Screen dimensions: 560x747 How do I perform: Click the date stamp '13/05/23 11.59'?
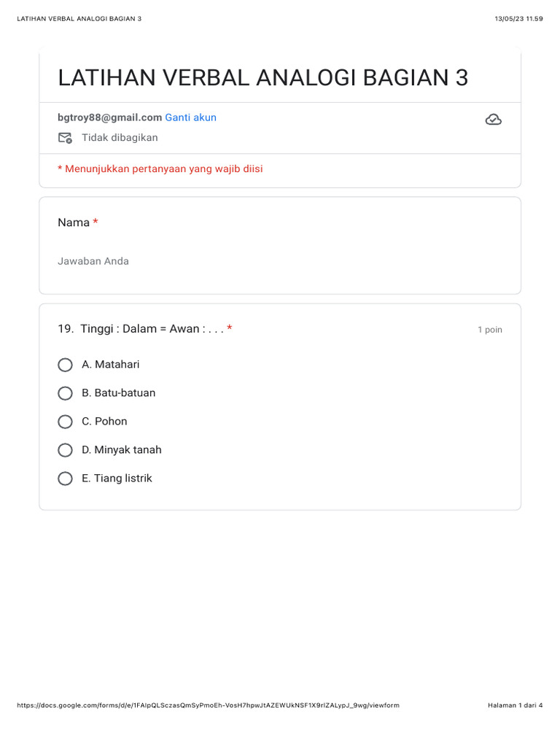(x=518, y=18)
